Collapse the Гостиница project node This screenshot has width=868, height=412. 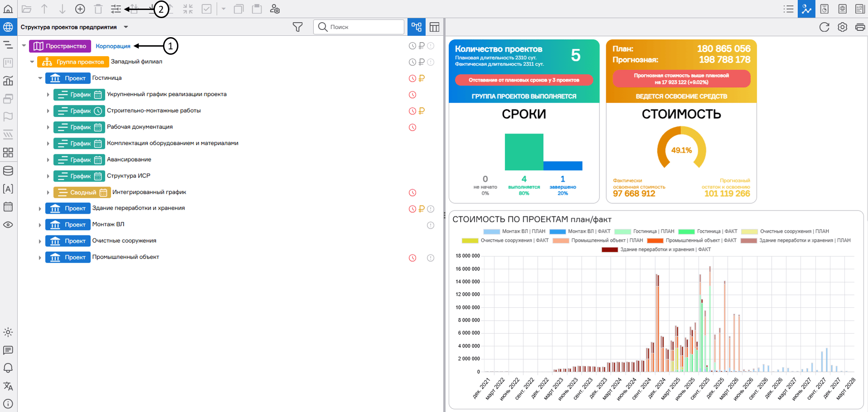coord(40,78)
